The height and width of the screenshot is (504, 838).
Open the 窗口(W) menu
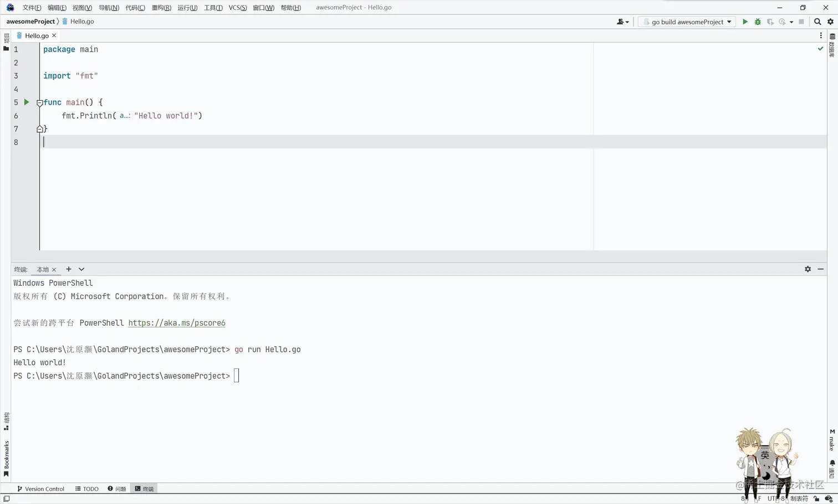263,8
